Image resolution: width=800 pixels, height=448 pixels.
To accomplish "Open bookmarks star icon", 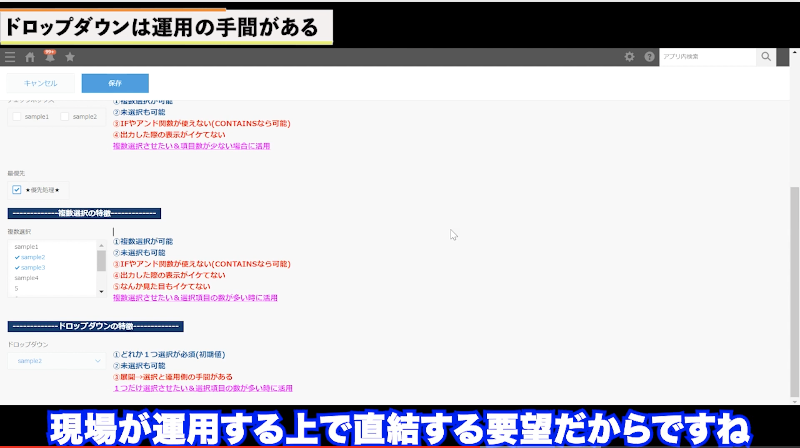I will click(70, 57).
